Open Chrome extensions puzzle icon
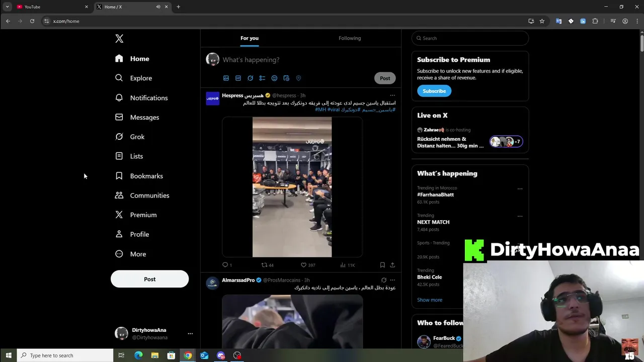Viewport: 644px width, 362px height. [x=595, y=21]
